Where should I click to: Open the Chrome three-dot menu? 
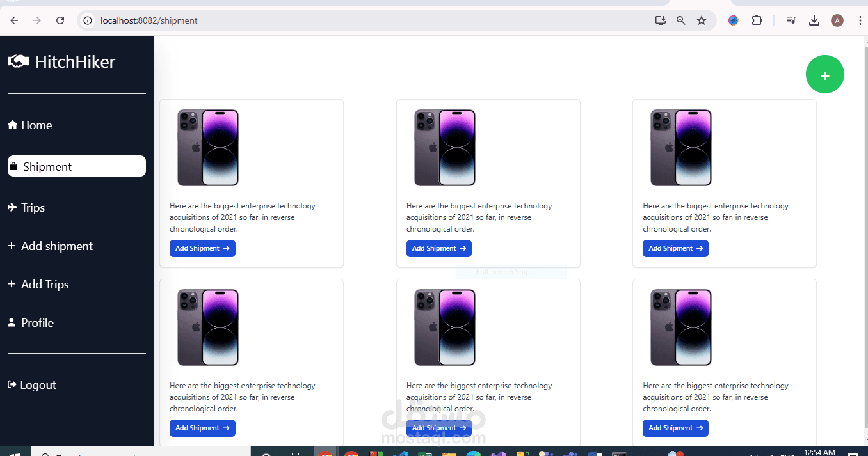(860, 20)
